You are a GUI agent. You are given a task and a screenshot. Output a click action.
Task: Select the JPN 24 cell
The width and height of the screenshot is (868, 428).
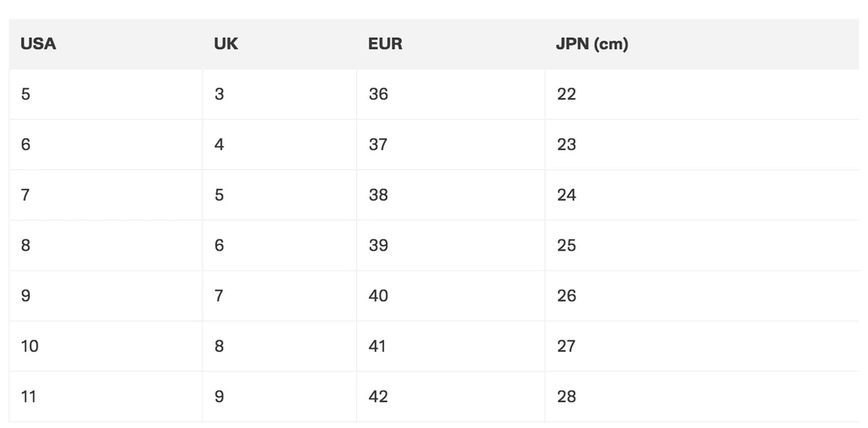click(x=567, y=195)
